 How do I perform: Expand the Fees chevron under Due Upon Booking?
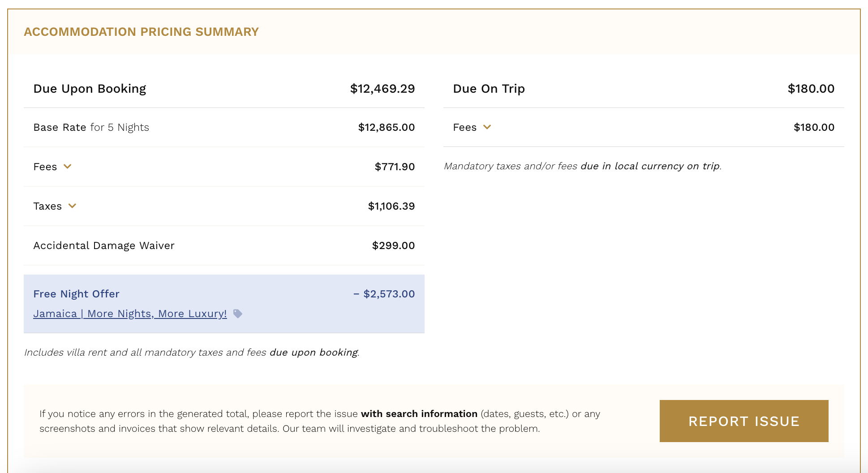coord(68,167)
